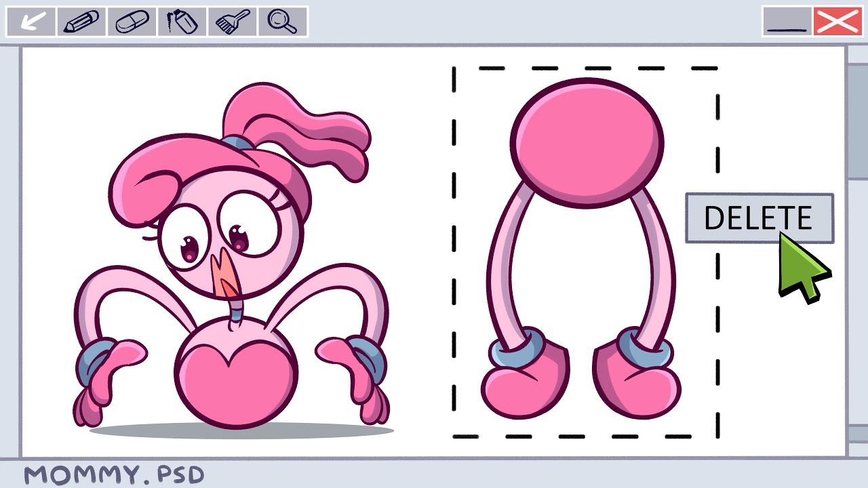The width and height of the screenshot is (868, 488).
Task: Select the Eraser tool
Action: (x=132, y=22)
